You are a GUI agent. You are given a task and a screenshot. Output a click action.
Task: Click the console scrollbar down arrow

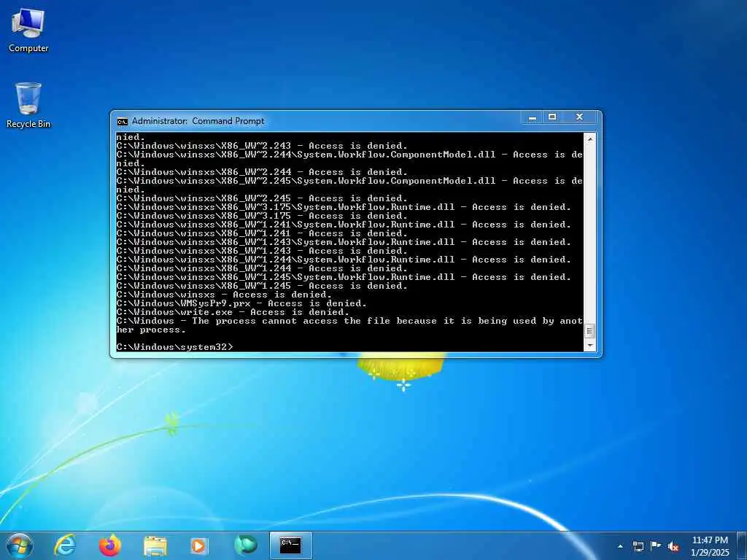pyautogui.click(x=589, y=346)
